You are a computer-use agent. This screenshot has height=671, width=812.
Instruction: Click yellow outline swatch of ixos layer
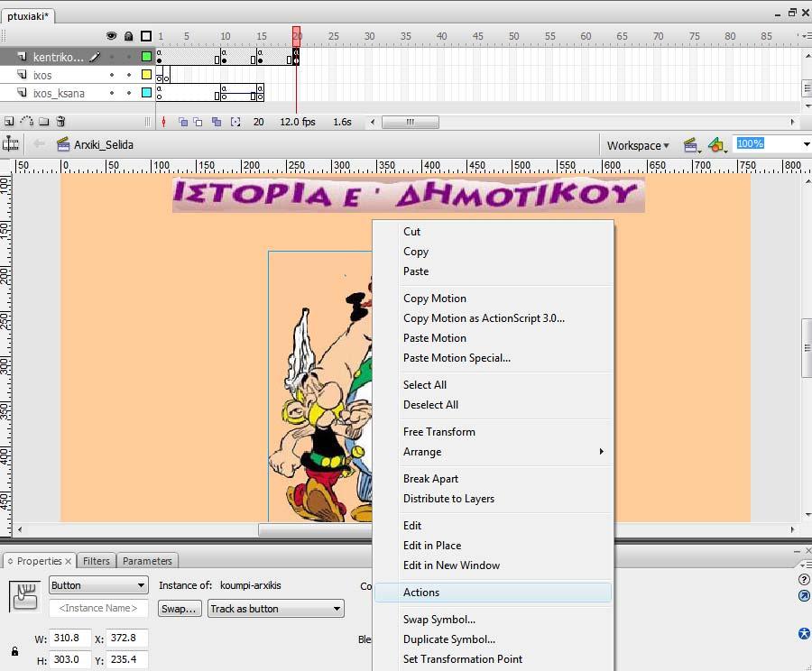tap(146, 75)
